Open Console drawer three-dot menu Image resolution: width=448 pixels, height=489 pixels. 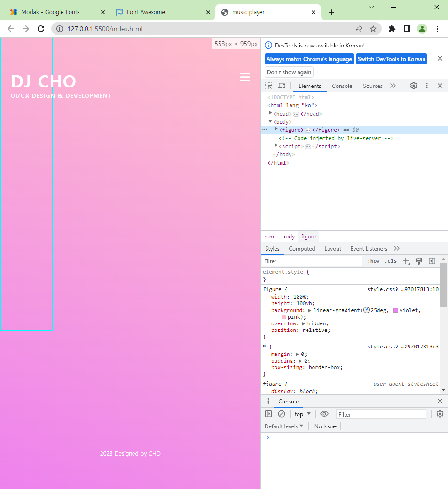(x=268, y=401)
